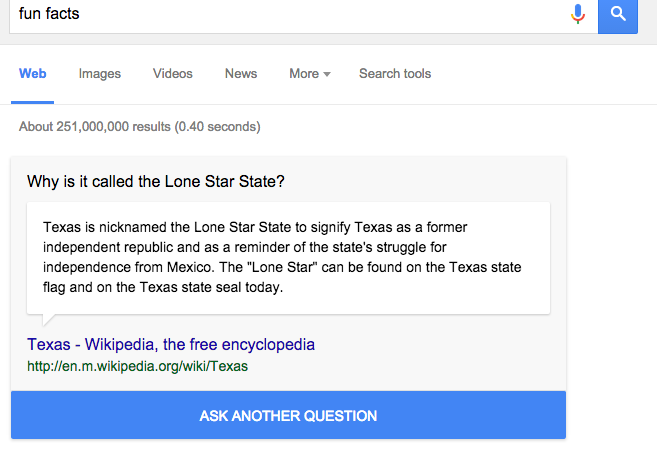The image size is (657, 453).
Task: Go to the News tab
Action: 241,74
